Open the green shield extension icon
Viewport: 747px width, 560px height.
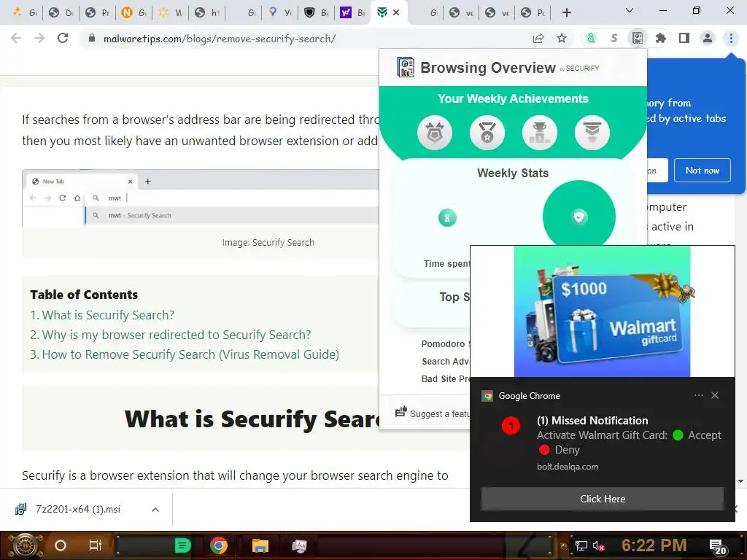coord(591,38)
